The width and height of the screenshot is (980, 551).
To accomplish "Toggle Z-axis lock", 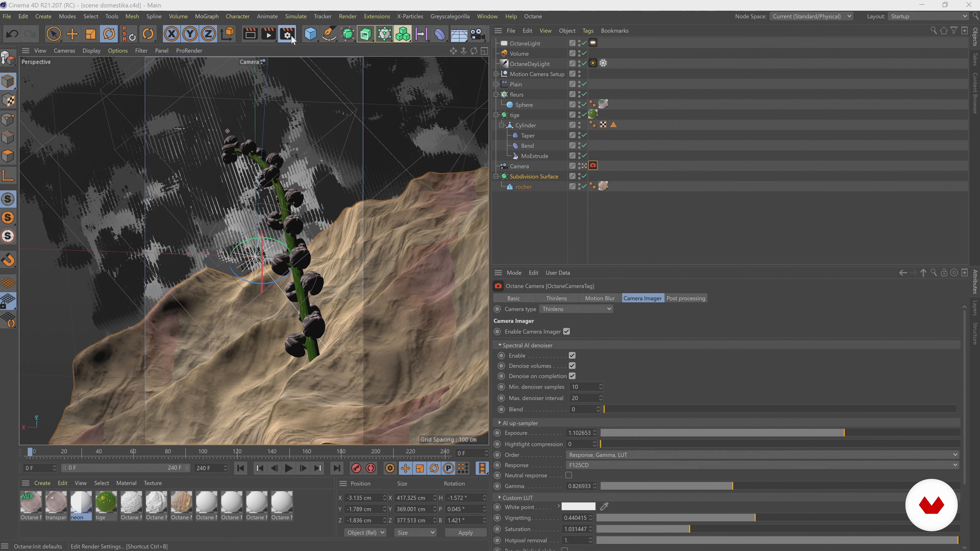I will tap(208, 34).
